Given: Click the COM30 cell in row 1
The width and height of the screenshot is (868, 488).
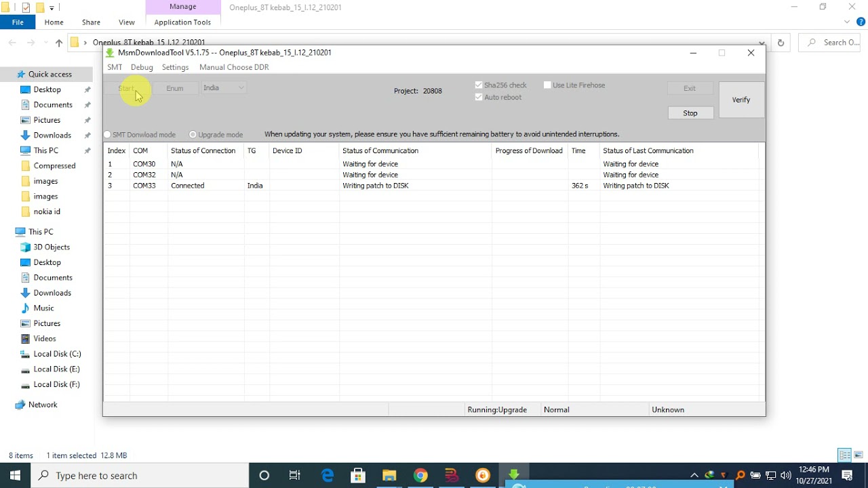Looking at the screenshot, I should pyautogui.click(x=144, y=164).
